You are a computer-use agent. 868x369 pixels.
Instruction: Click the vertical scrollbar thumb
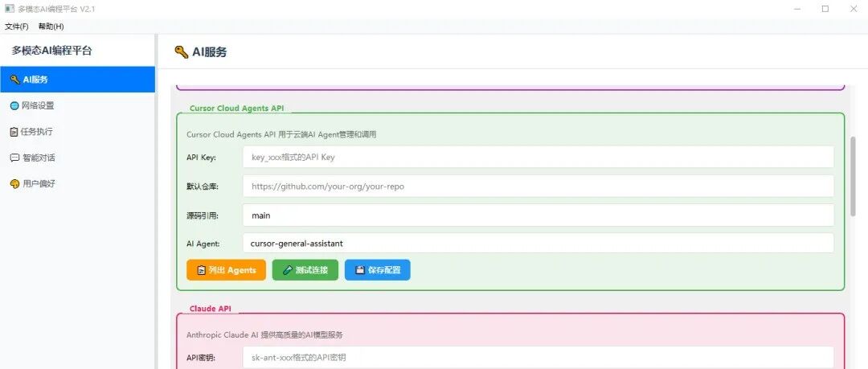(x=853, y=176)
